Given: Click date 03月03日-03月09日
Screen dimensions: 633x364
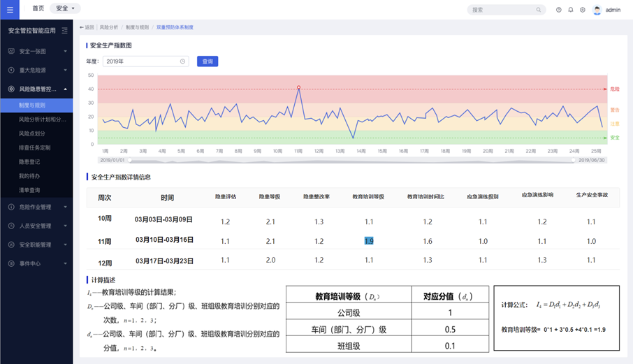Looking at the screenshot, I should 163,219.
